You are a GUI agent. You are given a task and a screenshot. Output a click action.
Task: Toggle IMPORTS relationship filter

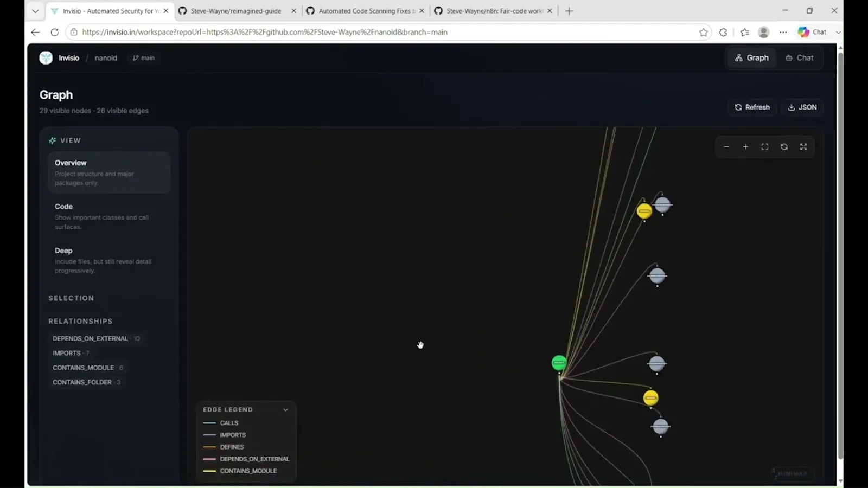pyautogui.click(x=71, y=353)
